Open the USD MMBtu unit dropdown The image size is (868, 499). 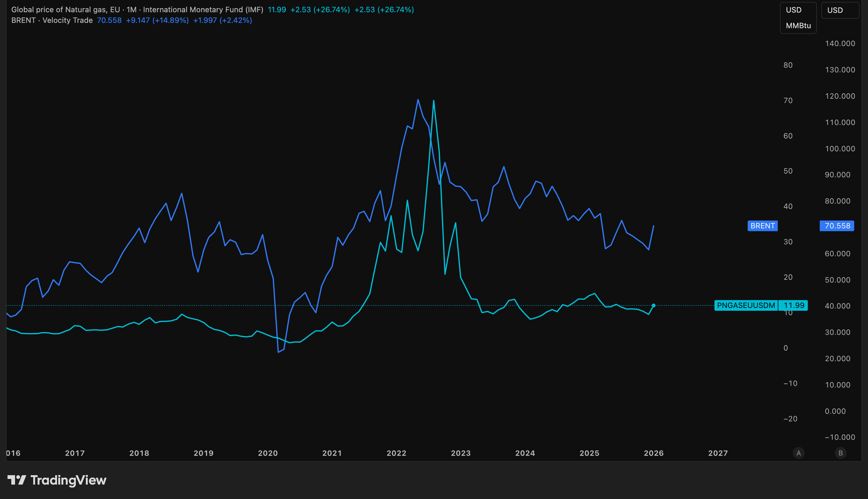[x=798, y=18]
